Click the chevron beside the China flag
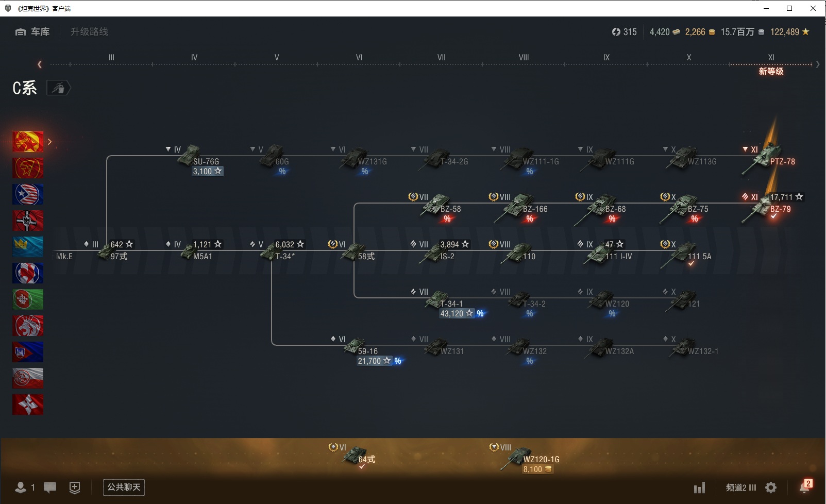The image size is (826, 504). pyautogui.click(x=49, y=142)
